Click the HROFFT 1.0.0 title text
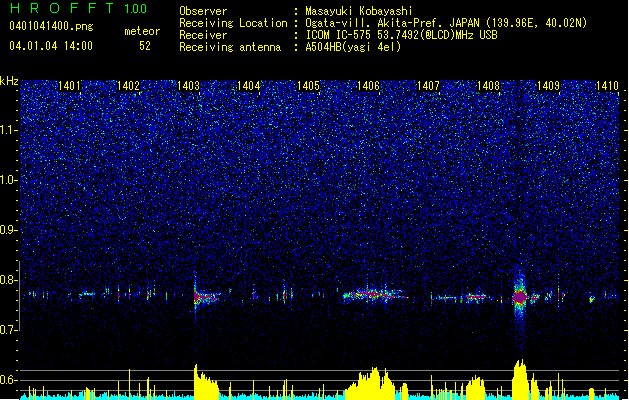 [78, 8]
